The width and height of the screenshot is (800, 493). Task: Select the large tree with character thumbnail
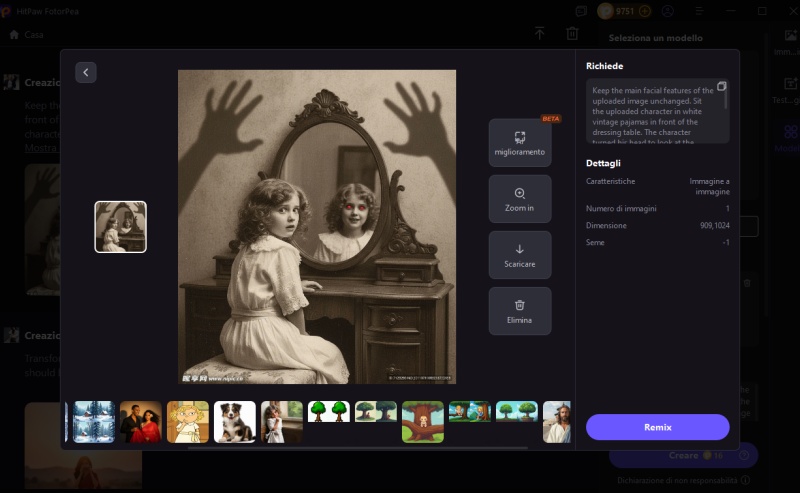[x=423, y=422]
